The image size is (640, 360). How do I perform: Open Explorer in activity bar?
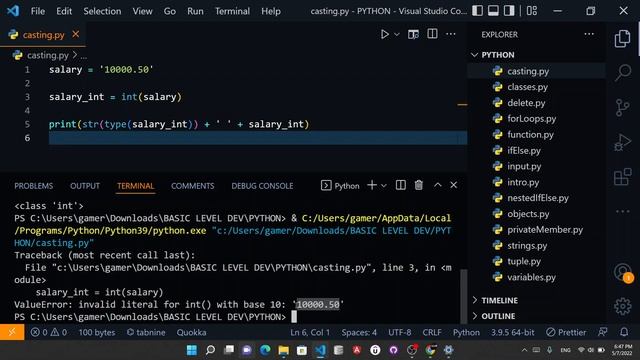(x=622, y=39)
